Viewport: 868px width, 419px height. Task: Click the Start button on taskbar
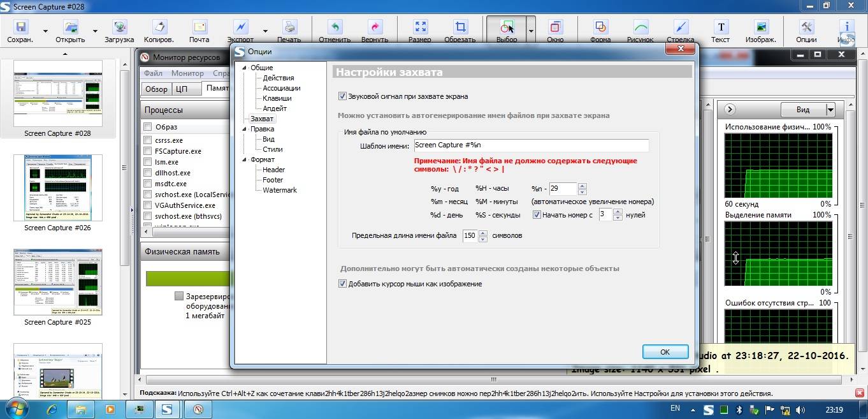tap(15, 409)
